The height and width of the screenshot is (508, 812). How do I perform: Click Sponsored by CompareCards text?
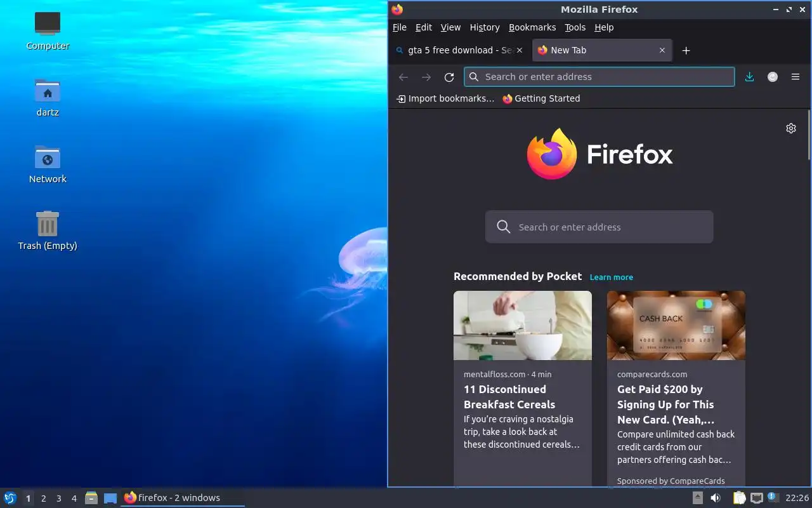[x=671, y=481]
